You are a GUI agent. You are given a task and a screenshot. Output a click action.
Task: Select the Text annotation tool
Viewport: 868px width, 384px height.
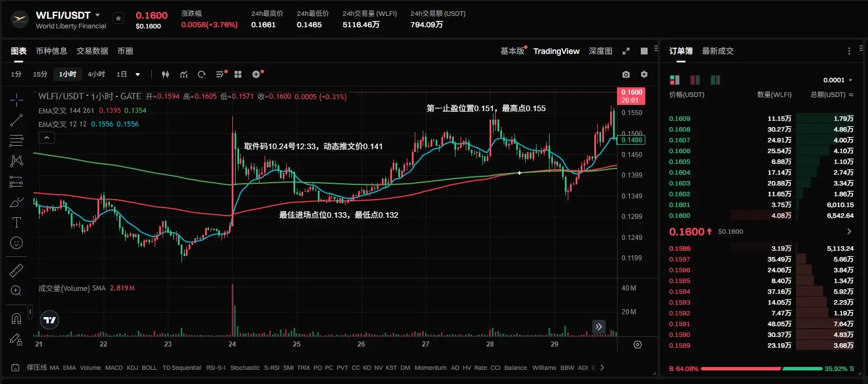click(16, 222)
